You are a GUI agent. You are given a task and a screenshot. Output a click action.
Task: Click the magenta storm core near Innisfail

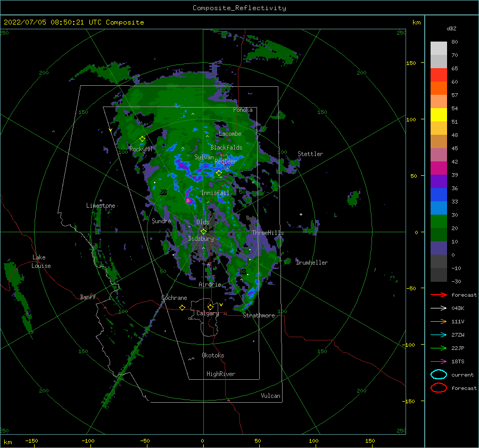tap(188, 201)
